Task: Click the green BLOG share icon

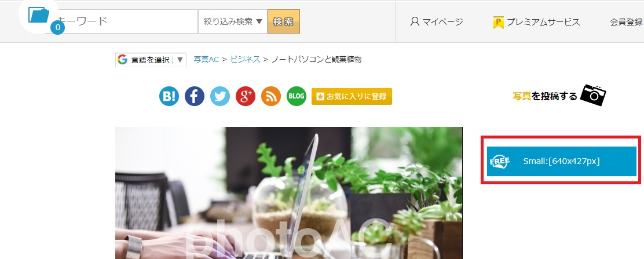Action: pos(297,96)
